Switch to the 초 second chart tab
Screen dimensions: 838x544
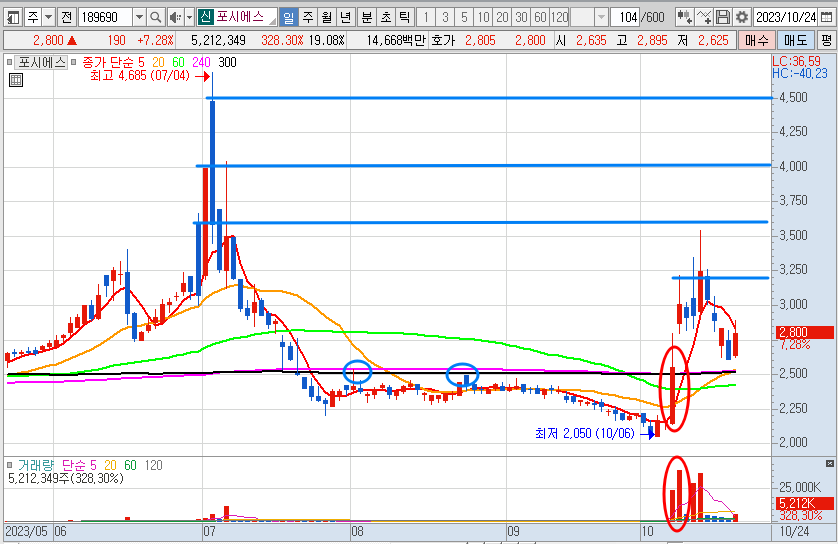[x=386, y=17]
